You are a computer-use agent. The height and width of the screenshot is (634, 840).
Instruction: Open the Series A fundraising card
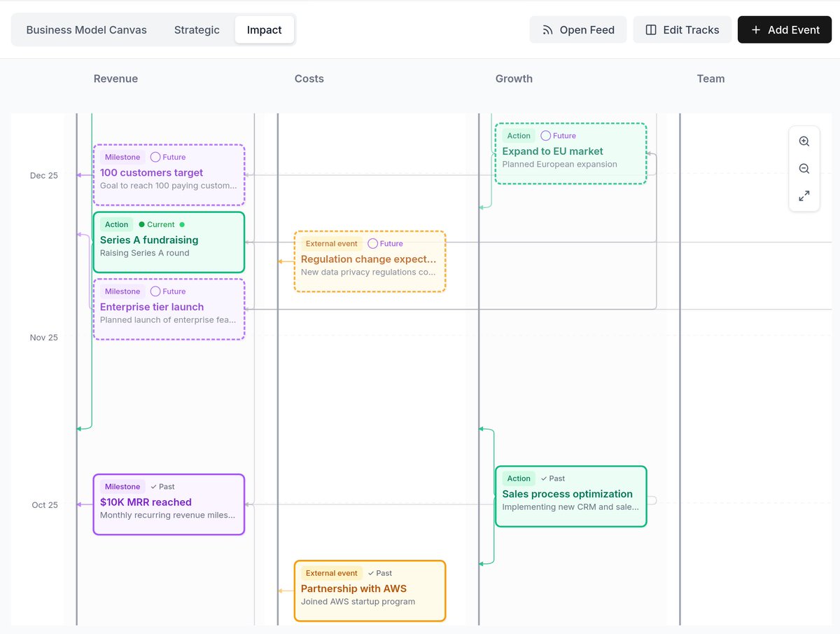point(169,242)
